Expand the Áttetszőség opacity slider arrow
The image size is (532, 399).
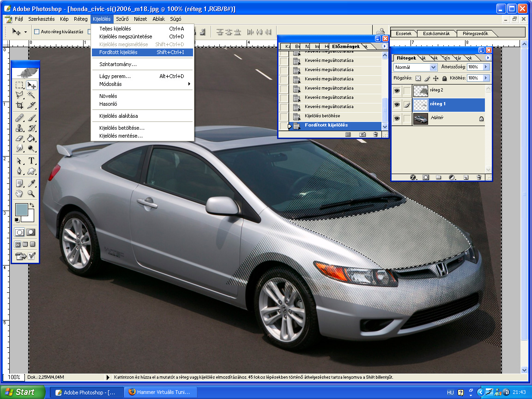(485, 67)
